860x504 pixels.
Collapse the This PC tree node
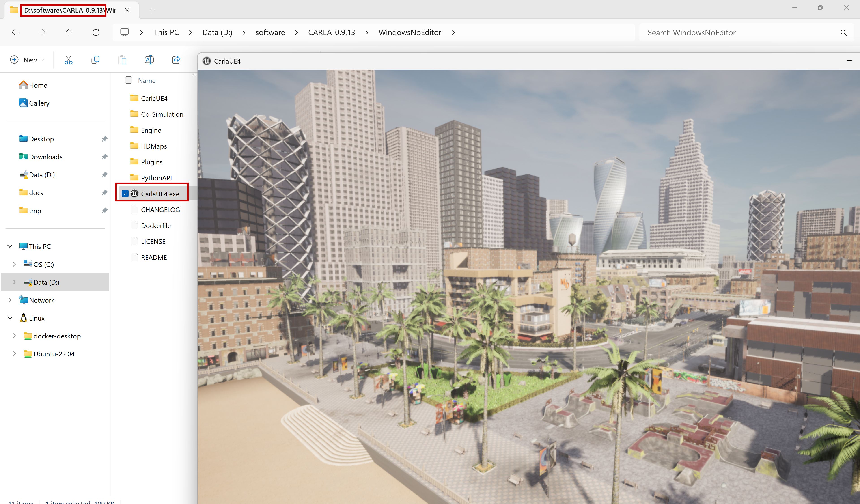coord(10,246)
